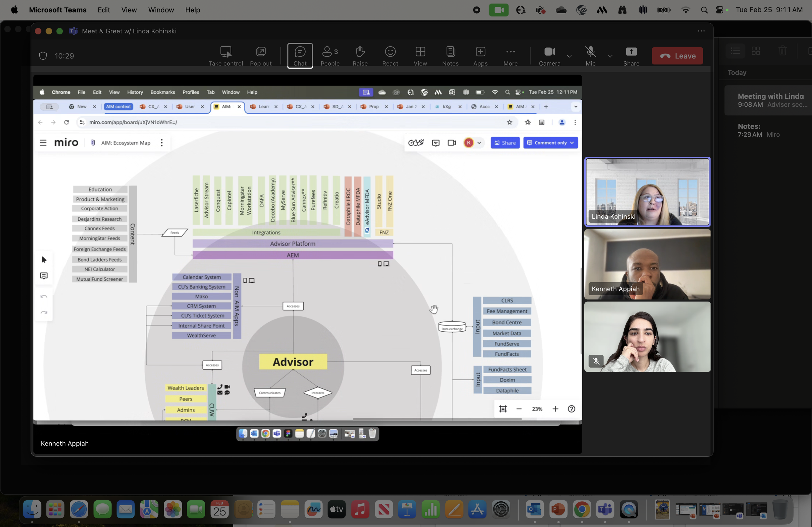Toggle macOS Control Center in menu bar
812x527 pixels.
click(x=719, y=10)
